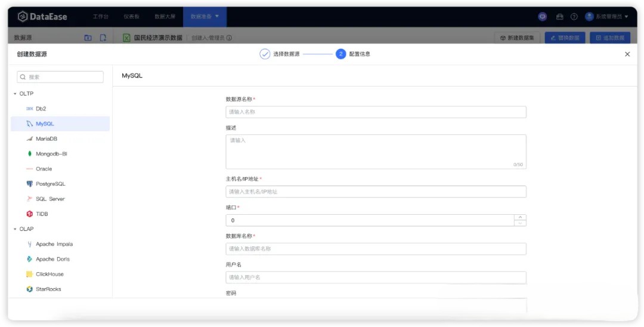Go to 仪表板 tab
The image size is (644, 327).
[x=132, y=17]
